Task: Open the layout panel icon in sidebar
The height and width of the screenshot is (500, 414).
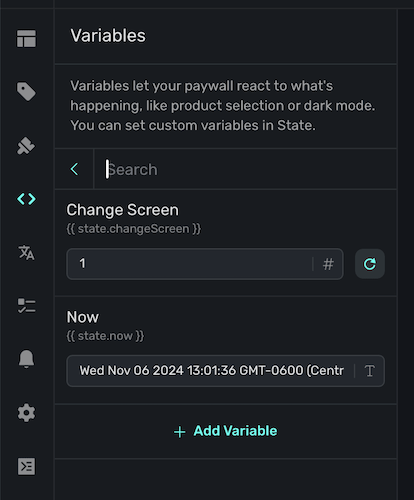Action: tap(26, 39)
